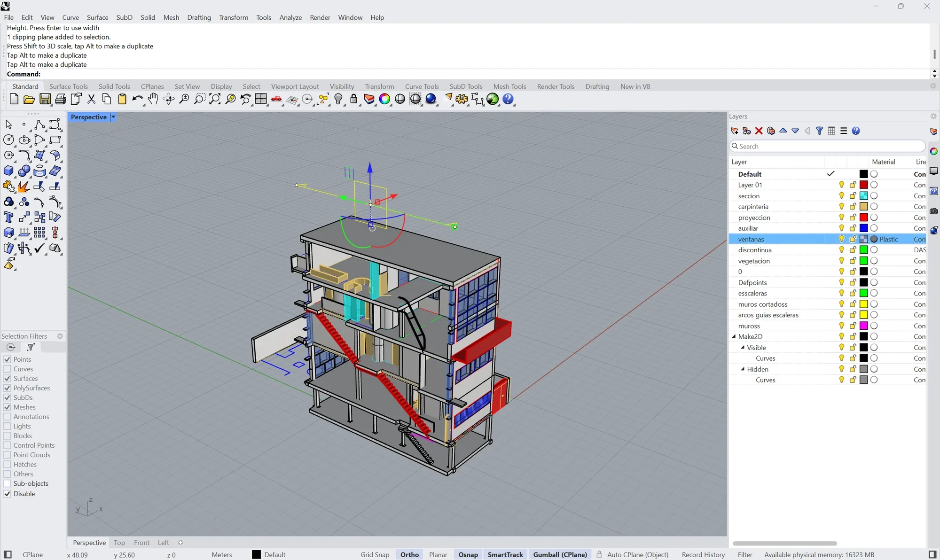This screenshot has width=940, height=560.
Task: Click the New Layer icon in Layers panel
Action: click(735, 131)
